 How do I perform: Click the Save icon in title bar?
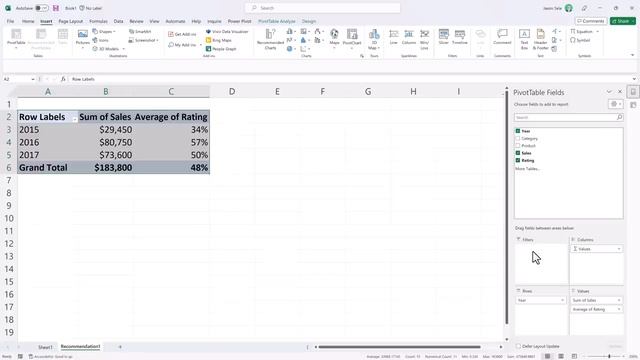click(x=56, y=8)
